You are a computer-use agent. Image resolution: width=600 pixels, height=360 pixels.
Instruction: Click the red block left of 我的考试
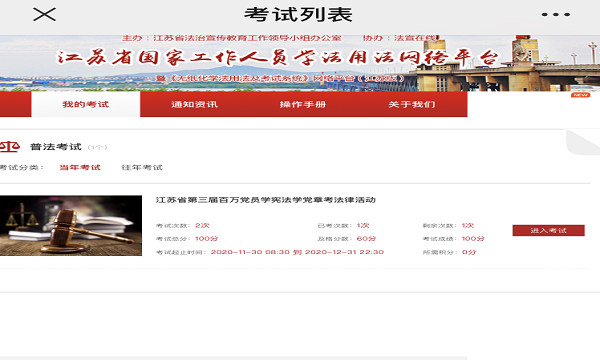pos(15,104)
